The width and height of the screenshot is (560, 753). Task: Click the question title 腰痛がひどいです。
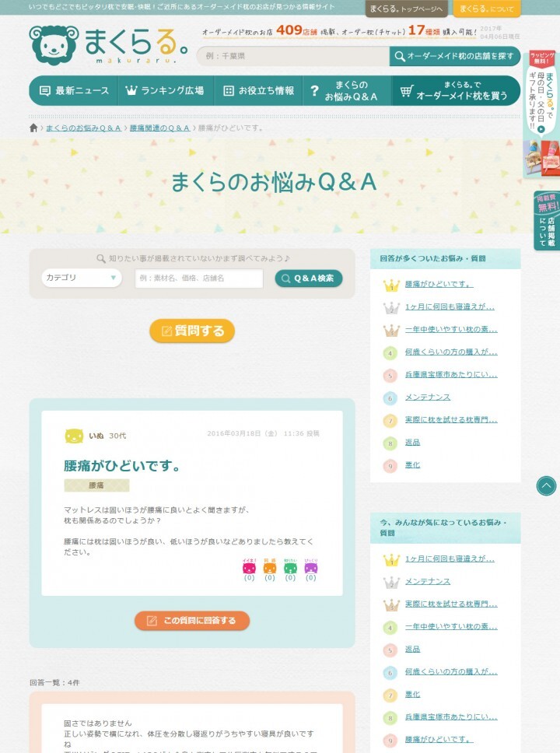point(122,466)
